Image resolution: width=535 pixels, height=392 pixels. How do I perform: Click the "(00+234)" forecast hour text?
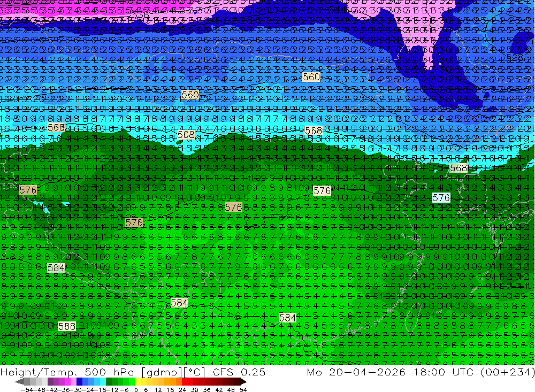[x=508, y=372]
